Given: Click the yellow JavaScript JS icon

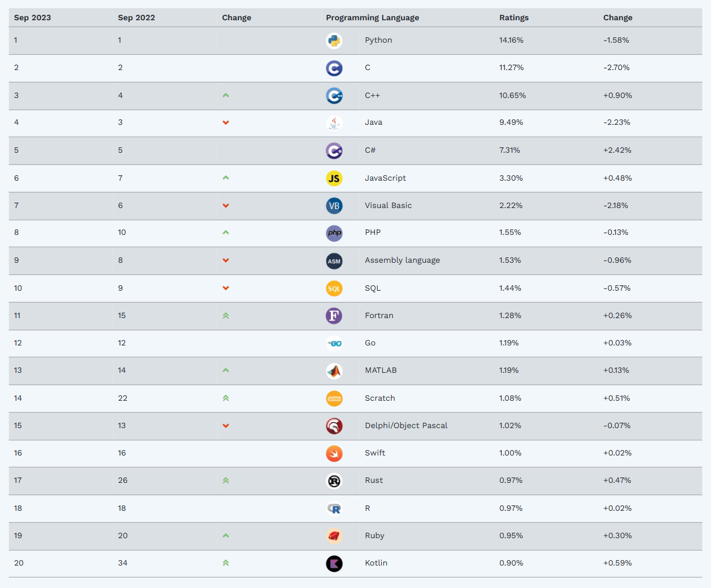Looking at the screenshot, I should tap(334, 178).
